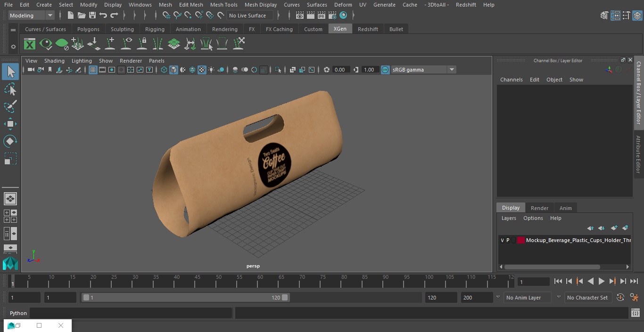Click the delete guides X shelf icon
Viewport: 644px width, 332px height.
[x=239, y=44]
